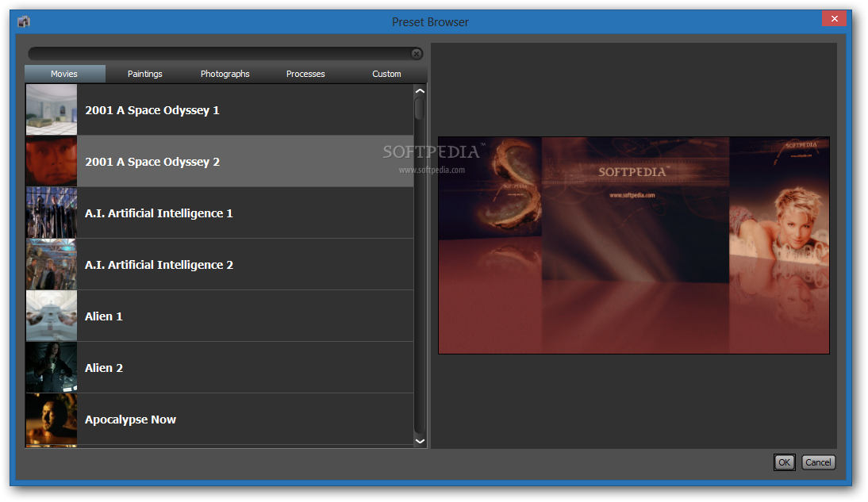Pick the A.I. Artificial Intelligence 2 thumbnail
Screen dimensions: 868x502
pos(52,264)
